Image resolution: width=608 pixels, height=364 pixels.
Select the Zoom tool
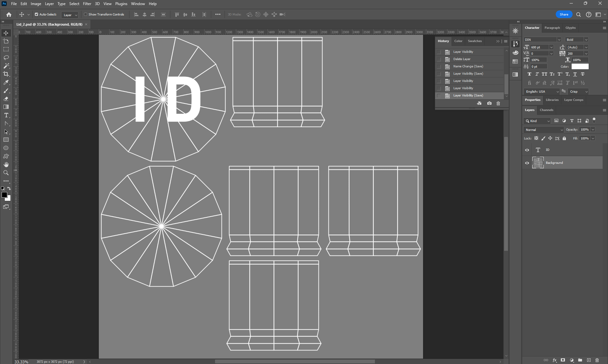coord(6,173)
